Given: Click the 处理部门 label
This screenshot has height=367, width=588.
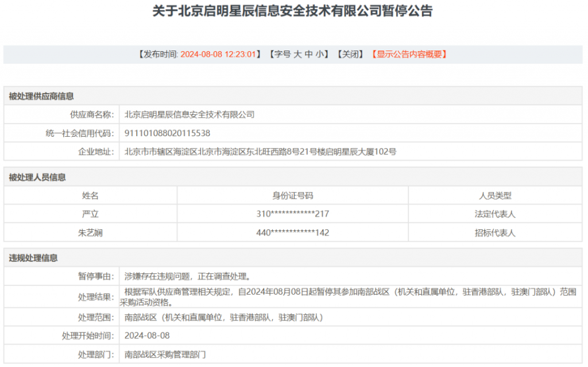Looking at the screenshot, I should [x=96, y=354].
